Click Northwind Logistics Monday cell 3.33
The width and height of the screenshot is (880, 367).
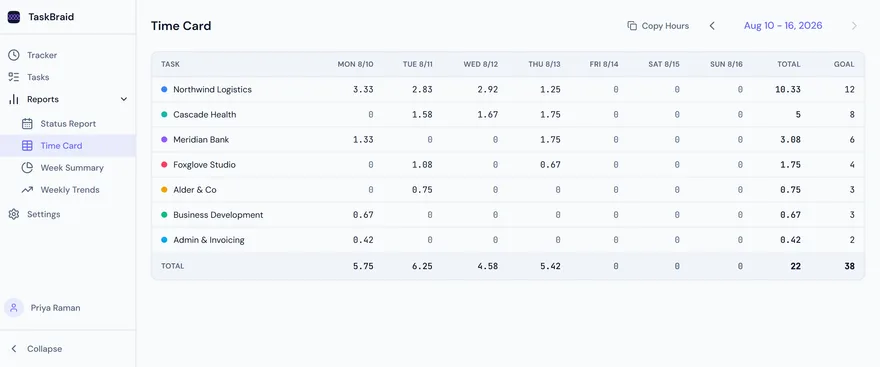363,89
